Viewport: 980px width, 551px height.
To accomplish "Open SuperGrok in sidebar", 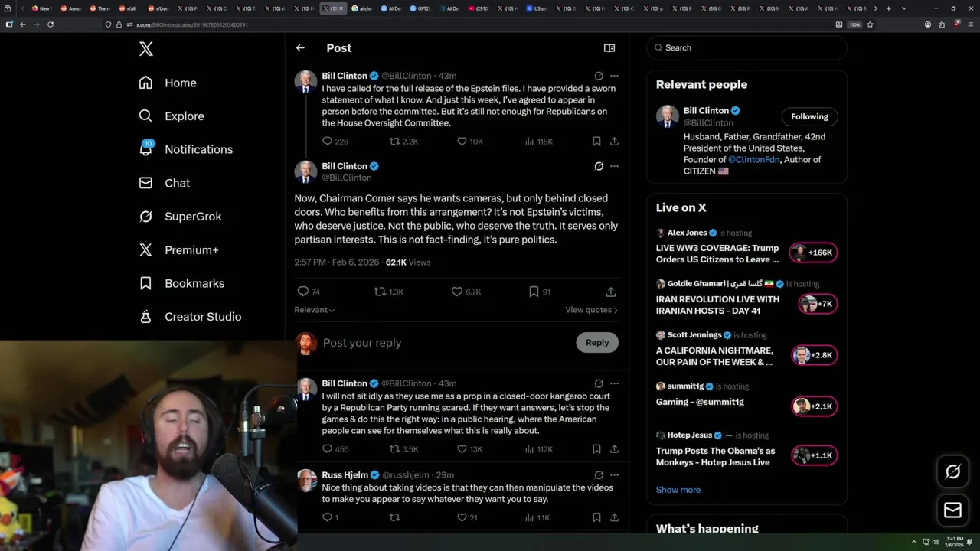I will pos(180,217).
